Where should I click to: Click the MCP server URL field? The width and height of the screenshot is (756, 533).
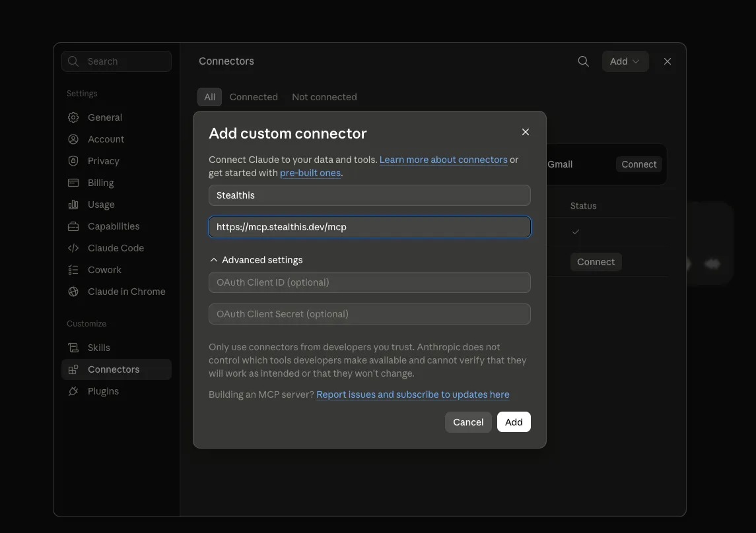pos(369,227)
